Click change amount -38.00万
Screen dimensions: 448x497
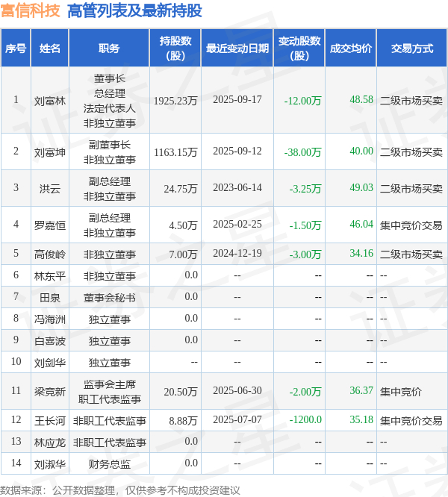pos(303,152)
